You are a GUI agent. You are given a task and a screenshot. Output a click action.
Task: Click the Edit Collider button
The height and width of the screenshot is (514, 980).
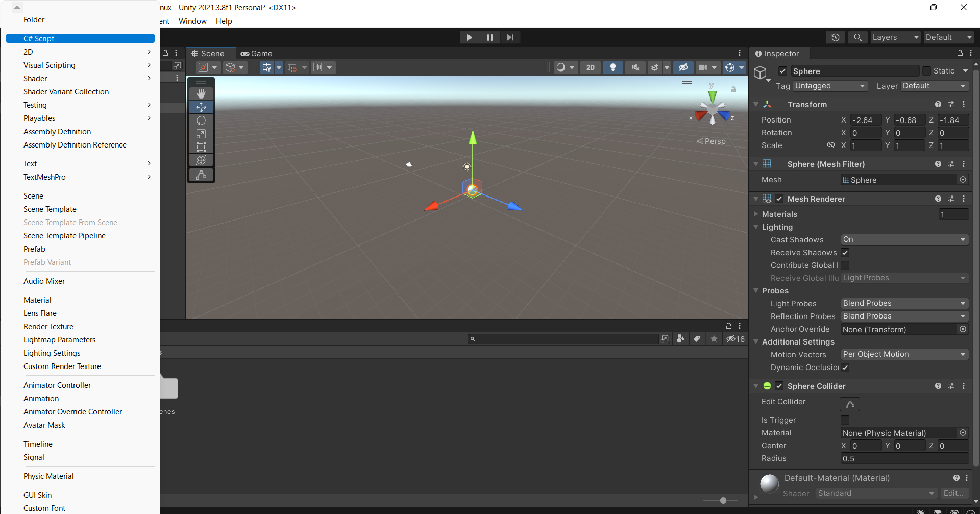click(849, 404)
